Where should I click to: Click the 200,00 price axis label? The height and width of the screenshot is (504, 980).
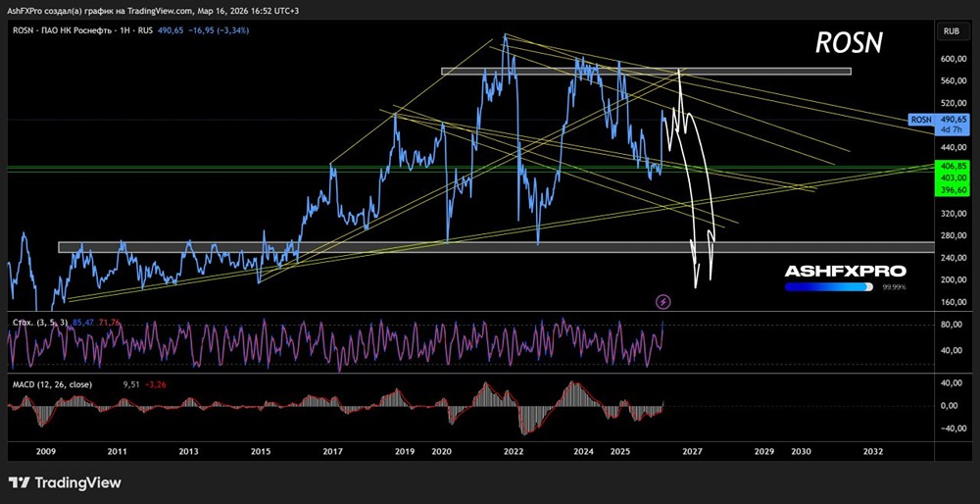(x=955, y=279)
